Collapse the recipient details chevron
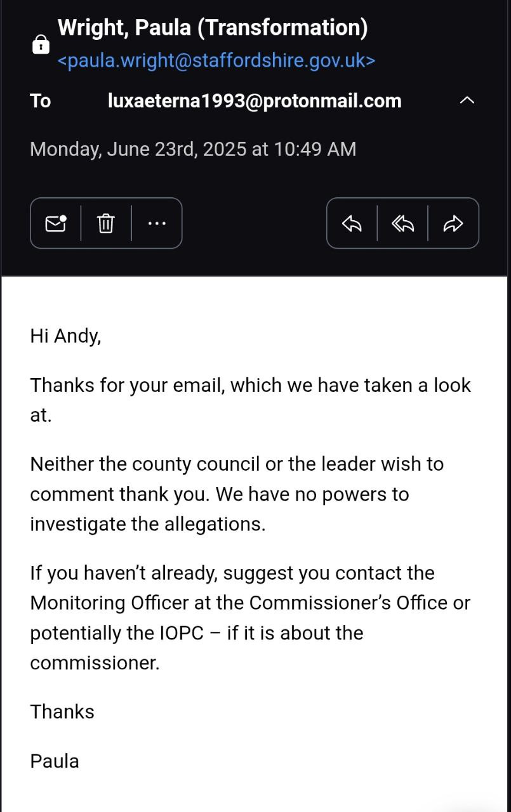Viewport: 511px width, 812px height. tap(467, 100)
